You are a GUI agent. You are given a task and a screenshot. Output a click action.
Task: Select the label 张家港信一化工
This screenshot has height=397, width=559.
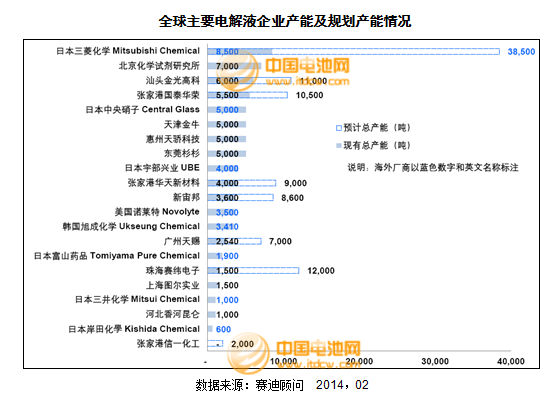point(168,344)
